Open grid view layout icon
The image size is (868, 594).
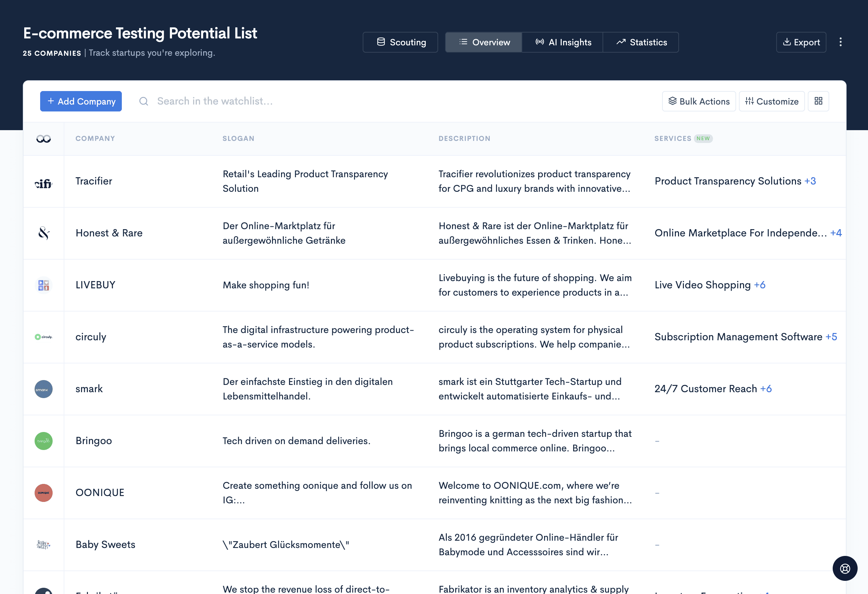818,101
